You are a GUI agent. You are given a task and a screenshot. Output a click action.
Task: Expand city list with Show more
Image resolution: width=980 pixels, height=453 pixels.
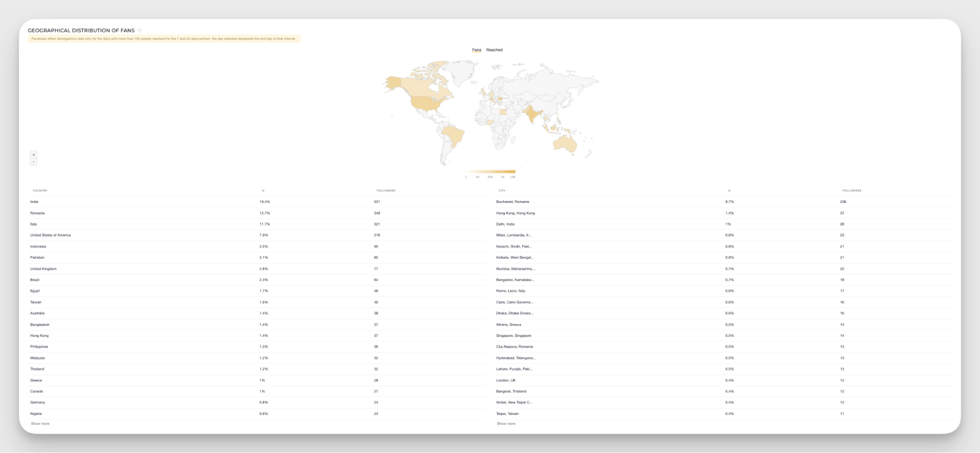pos(506,424)
